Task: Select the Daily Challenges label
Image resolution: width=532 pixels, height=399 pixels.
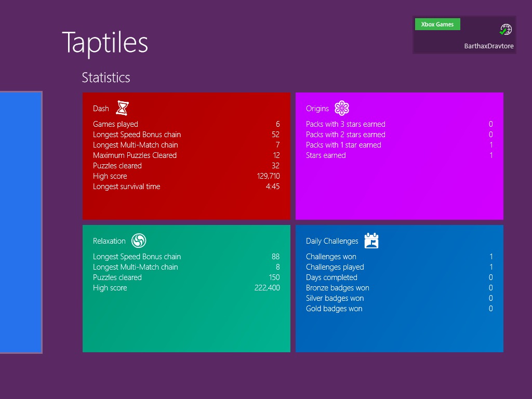Action: click(332, 241)
